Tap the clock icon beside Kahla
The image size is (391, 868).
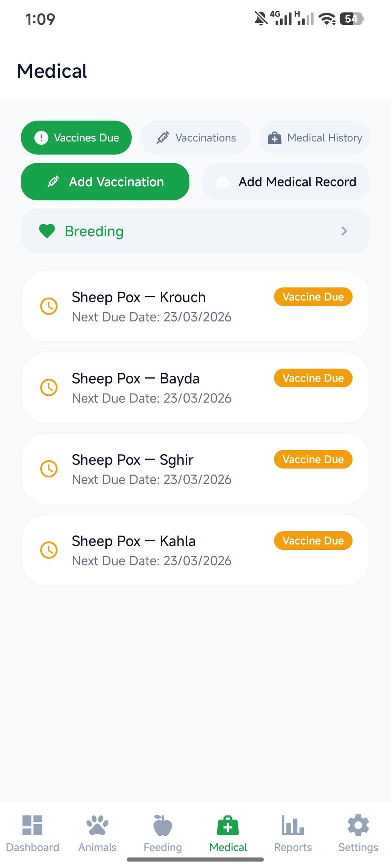point(49,550)
